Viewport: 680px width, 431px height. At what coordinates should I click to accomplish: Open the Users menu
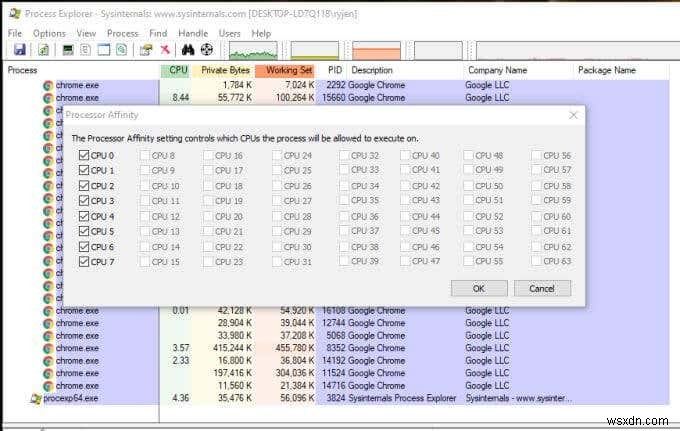pos(229,33)
